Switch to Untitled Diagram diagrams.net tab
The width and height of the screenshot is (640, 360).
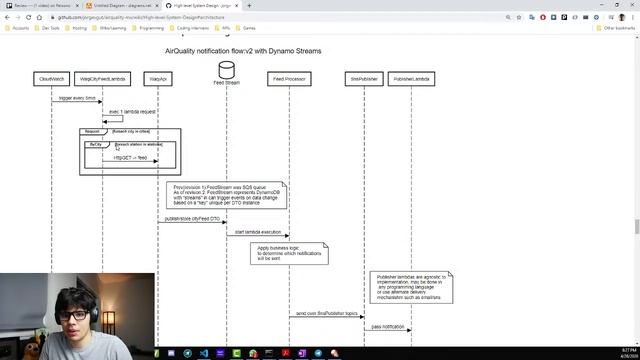coord(122,6)
